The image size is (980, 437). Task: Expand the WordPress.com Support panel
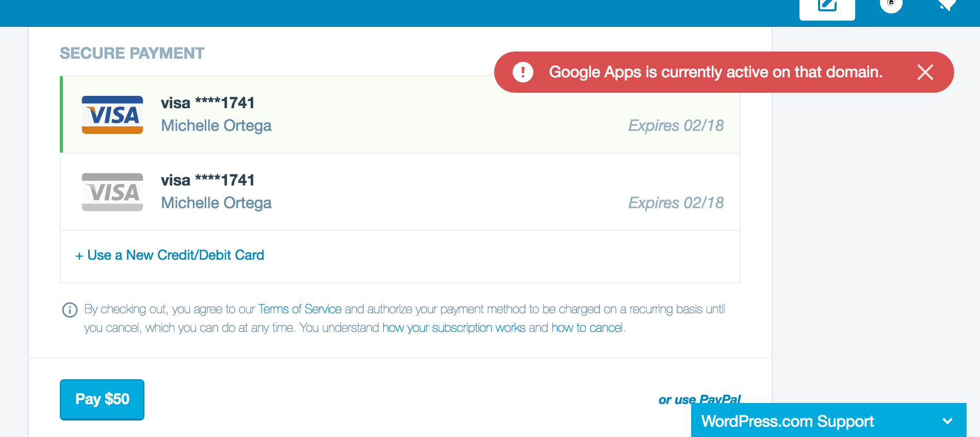tap(787, 421)
